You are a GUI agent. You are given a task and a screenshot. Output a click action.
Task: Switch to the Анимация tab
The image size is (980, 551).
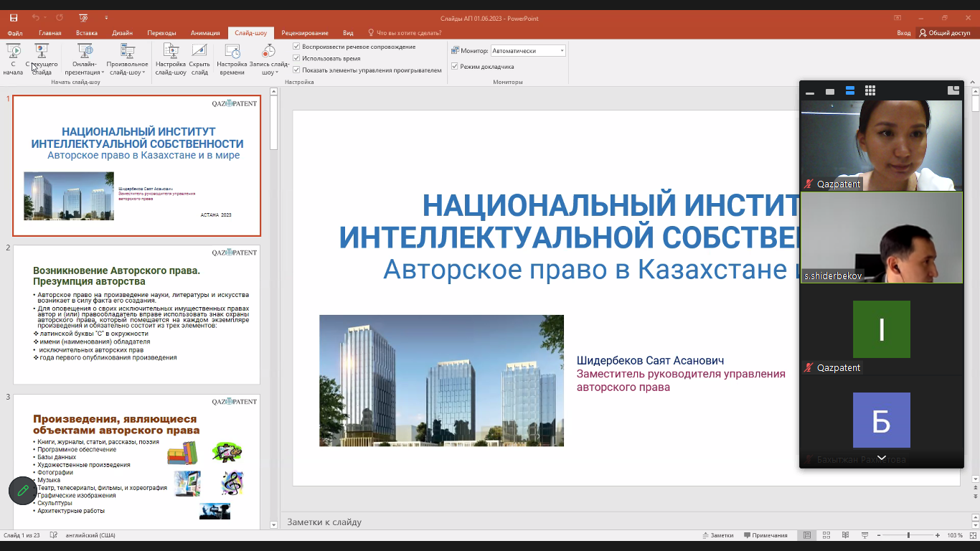[205, 33]
